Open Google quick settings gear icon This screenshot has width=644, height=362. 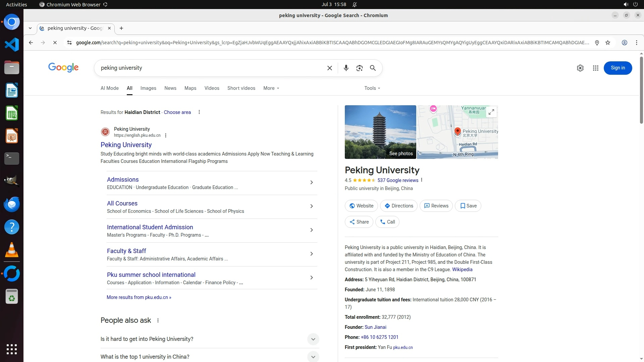pos(580,68)
